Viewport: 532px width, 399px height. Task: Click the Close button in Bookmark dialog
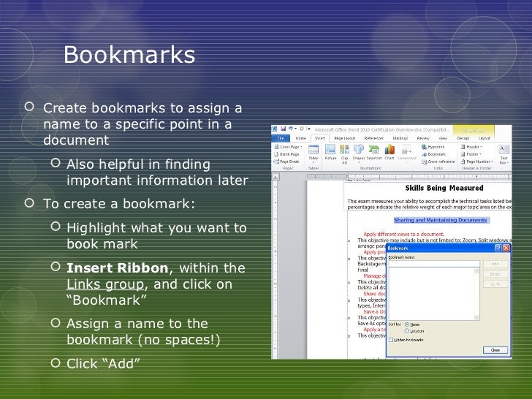click(x=495, y=350)
